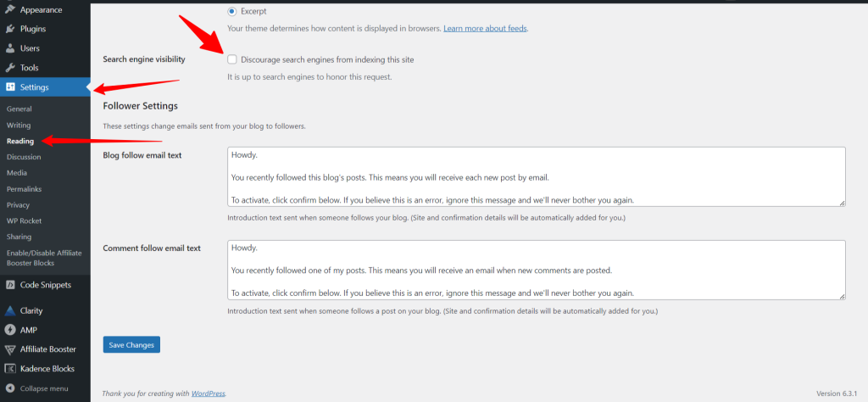The width and height of the screenshot is (868, 402).
Task: Click the Kadence Blocks icon
Action: coord(10,369)
